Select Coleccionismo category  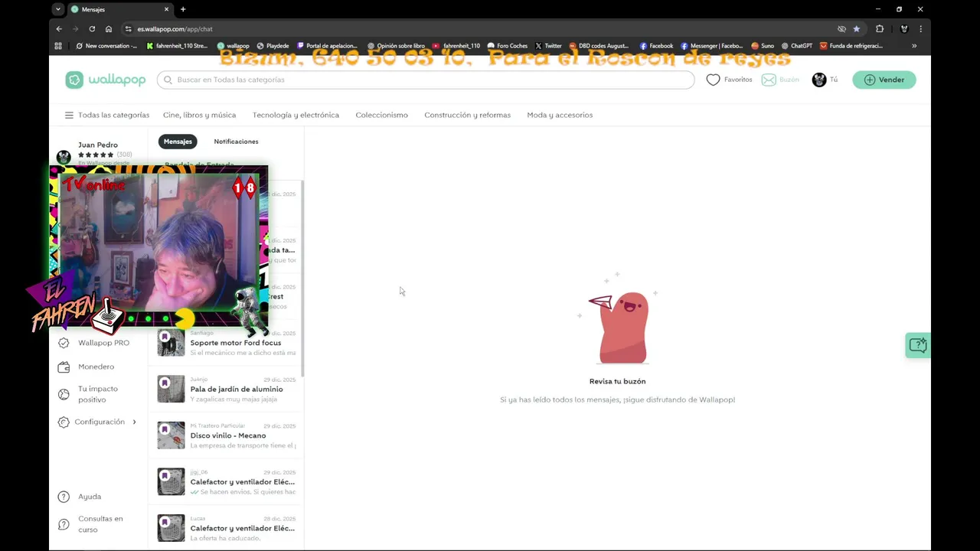(x=381, y=115)
